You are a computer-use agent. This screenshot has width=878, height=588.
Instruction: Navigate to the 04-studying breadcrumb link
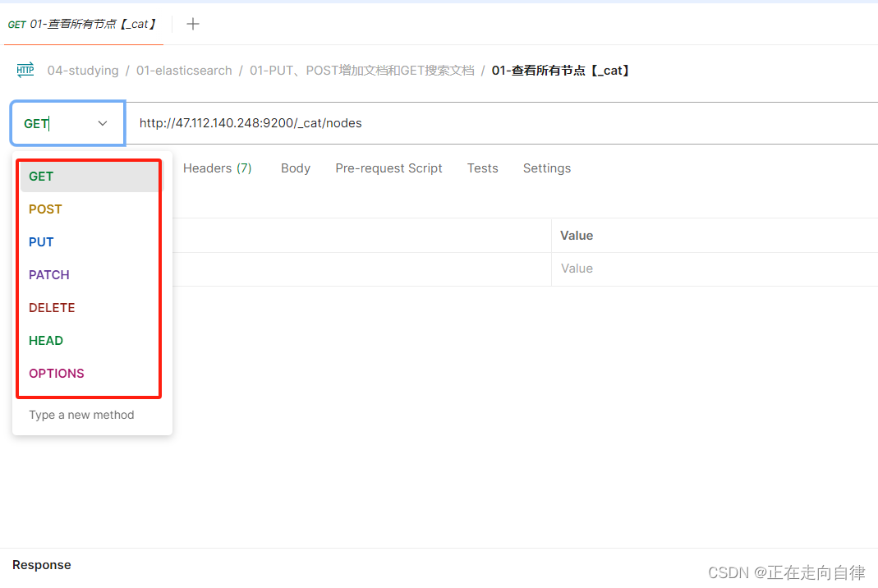[83, 70]
